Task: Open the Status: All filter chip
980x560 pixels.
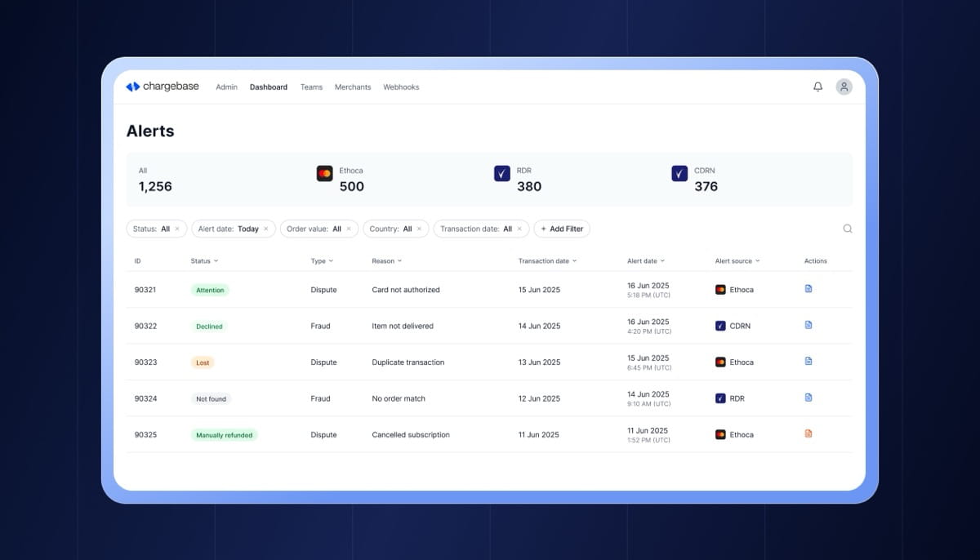Action: coord(157,229)
